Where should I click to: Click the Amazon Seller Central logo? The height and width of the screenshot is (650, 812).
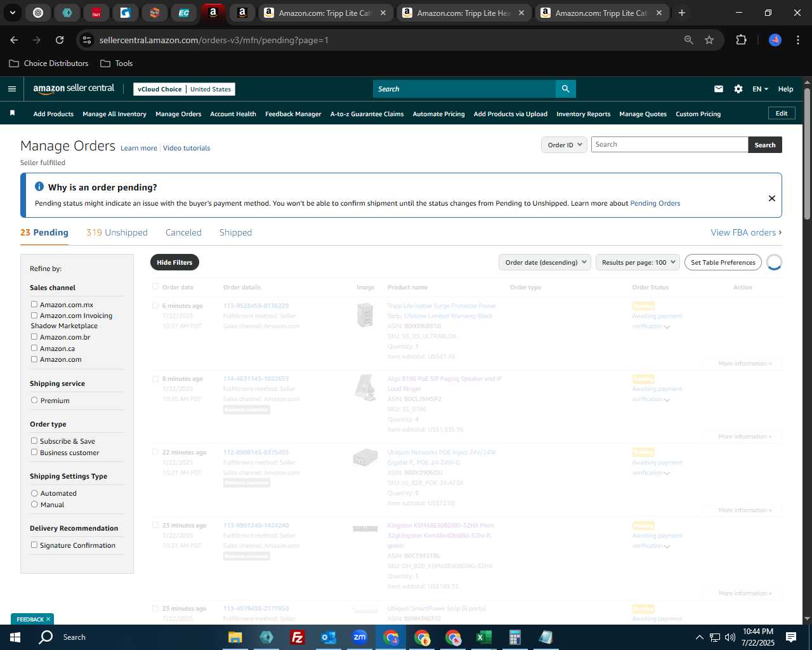pos(74,89)
